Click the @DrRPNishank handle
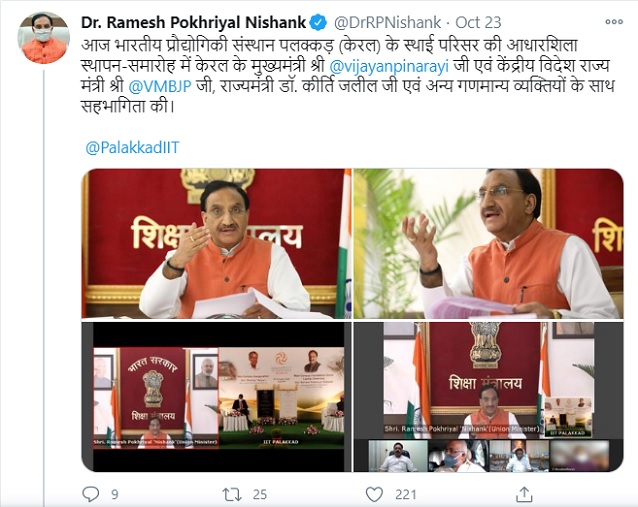 point(387,22)
